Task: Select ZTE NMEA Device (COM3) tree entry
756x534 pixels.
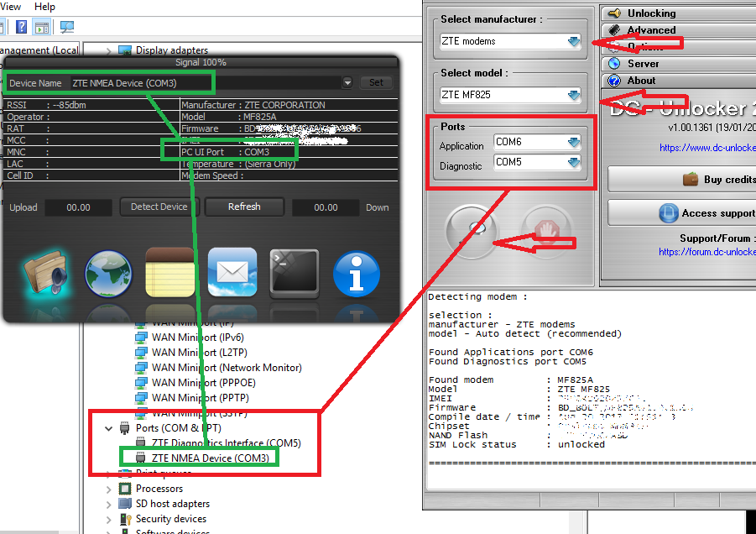Action: coord(211,458)
